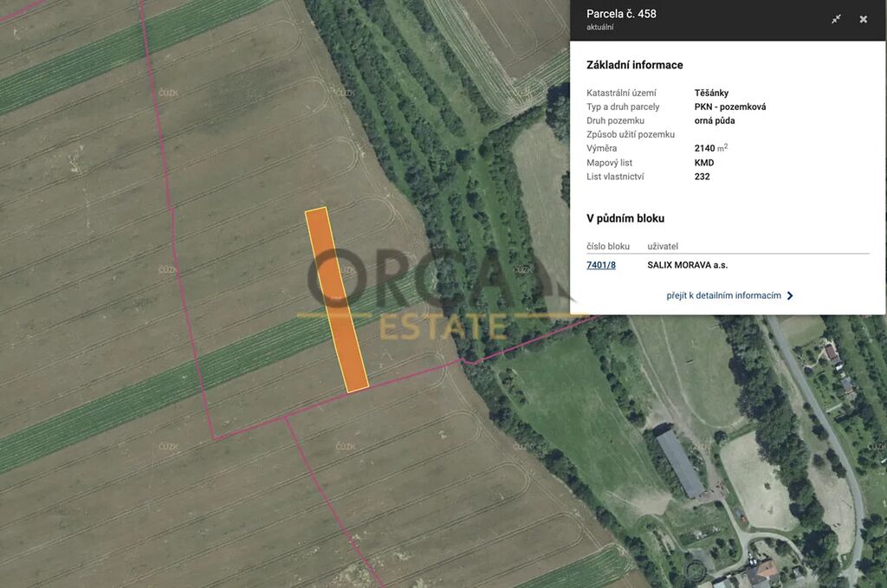The height and width of the screenshot is (588, 887).
Task: Click the 'Základní informace' section heading
Action: pos(634,65)
